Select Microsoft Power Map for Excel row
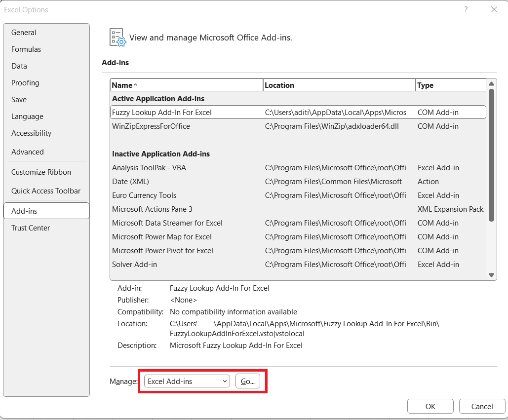 click(298, 237)
